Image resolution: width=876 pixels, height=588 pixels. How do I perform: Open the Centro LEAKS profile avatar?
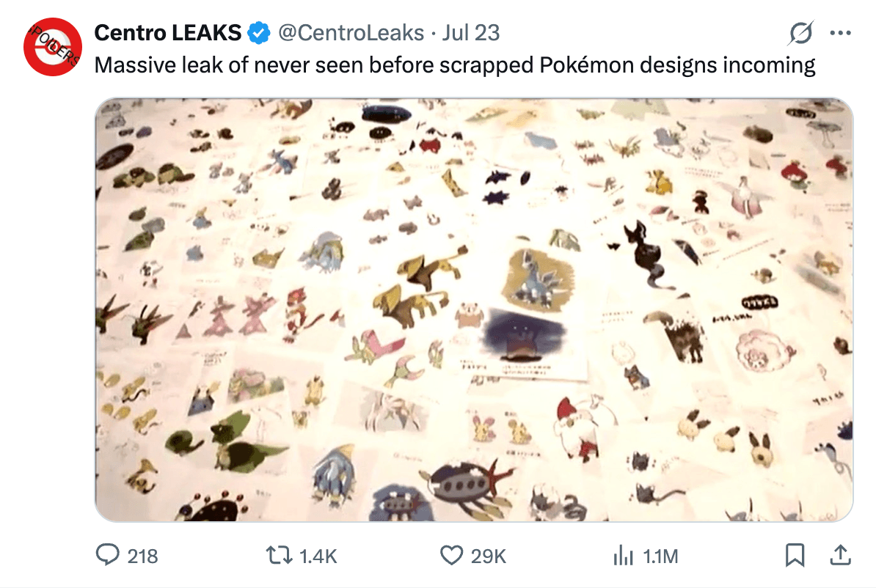tap(53, 47)
